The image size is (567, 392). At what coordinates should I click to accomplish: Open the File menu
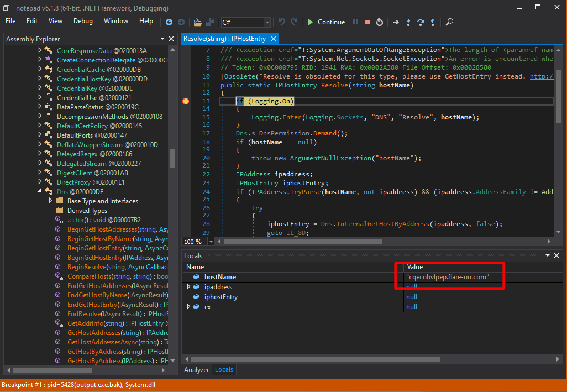pos(11,21)
